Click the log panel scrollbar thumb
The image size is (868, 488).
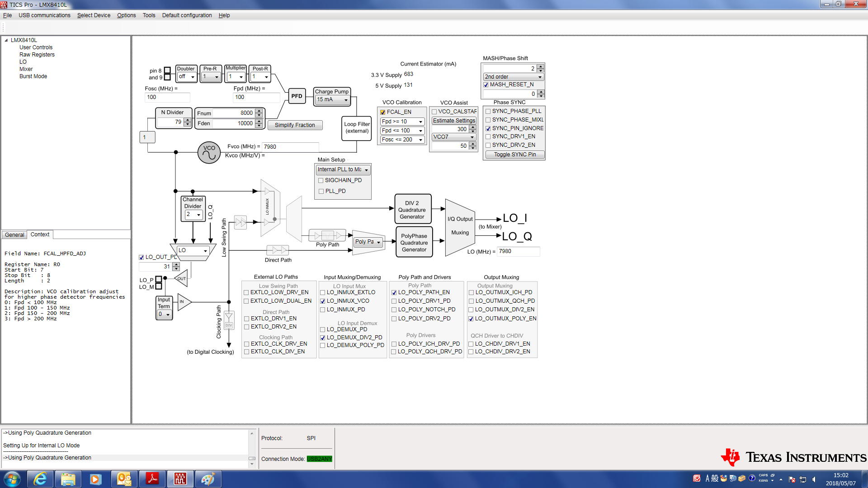coord(252,458)
